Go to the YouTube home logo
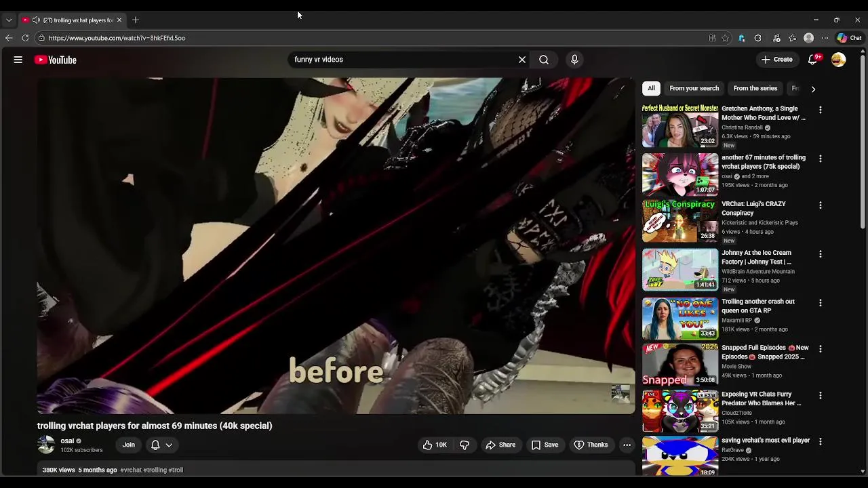 click(x=56, y=60)
